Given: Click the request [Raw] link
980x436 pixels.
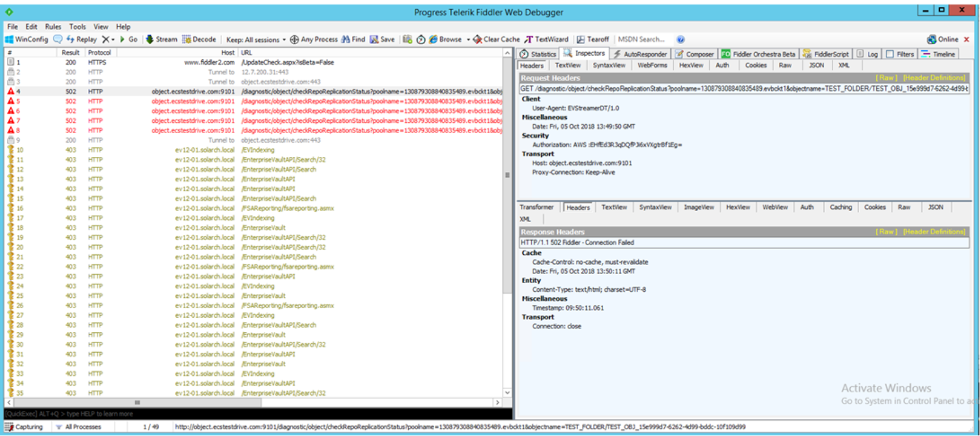Looking at the screenshot, I should (887, 78).
